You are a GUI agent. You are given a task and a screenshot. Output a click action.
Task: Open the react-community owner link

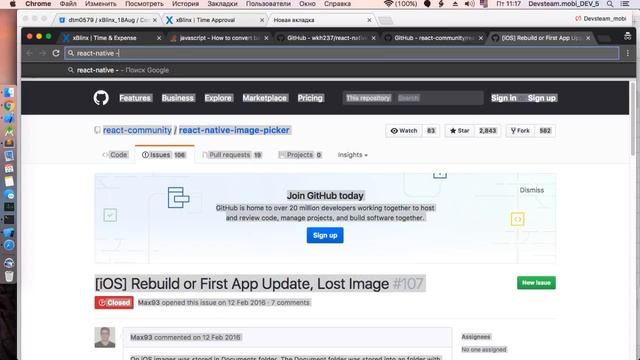click(137, 130)
